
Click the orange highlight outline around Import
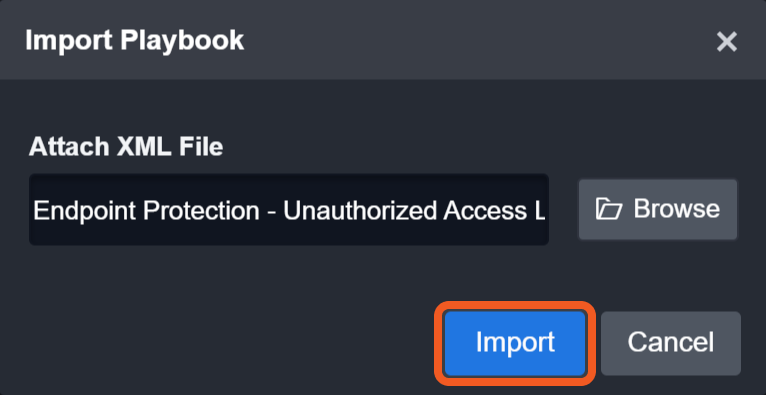[515, 304]
